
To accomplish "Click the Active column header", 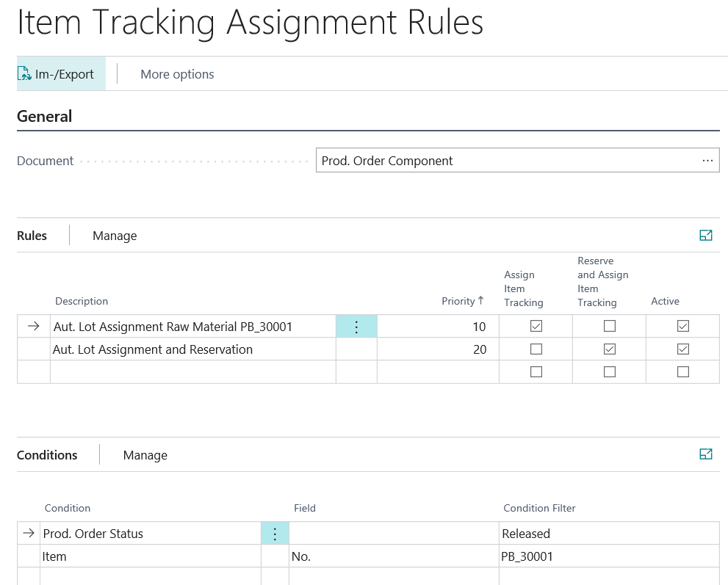I will point(665,301).
